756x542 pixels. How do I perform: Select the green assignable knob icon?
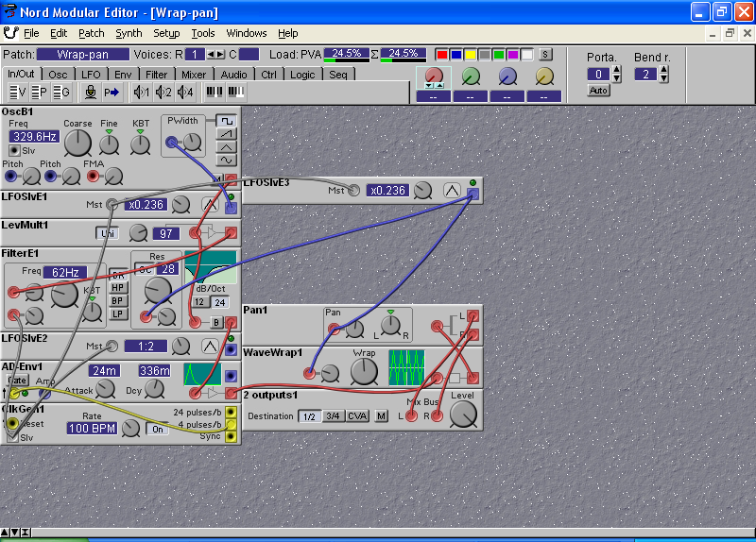pos(471,76)
